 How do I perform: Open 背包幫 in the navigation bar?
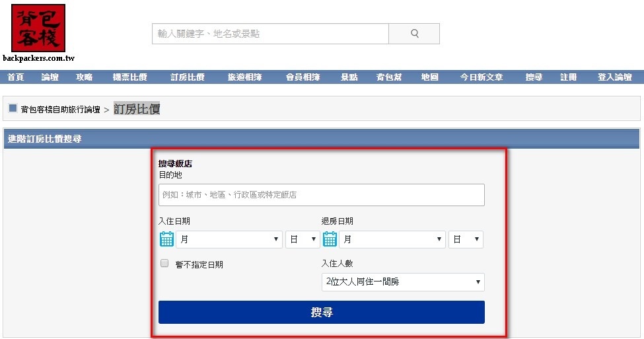point(388,77)
